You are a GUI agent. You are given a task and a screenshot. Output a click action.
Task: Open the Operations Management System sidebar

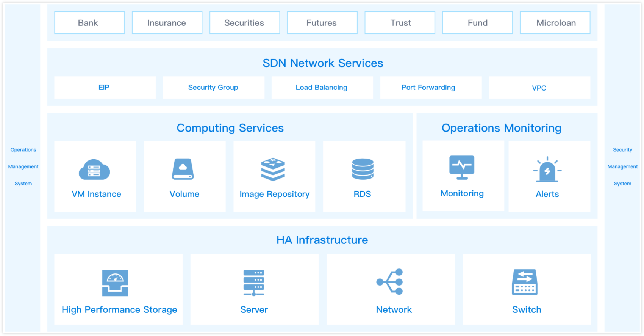click(23, 167)
